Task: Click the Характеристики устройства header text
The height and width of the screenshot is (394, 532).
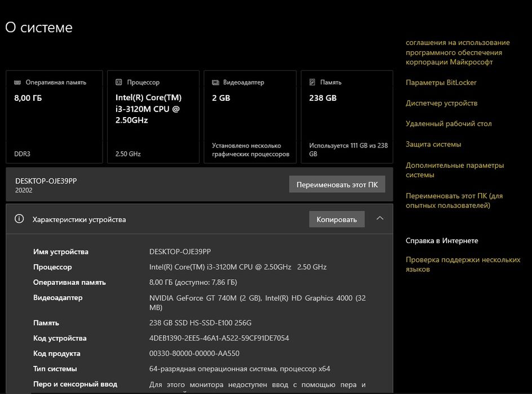Action: (79, 220)
